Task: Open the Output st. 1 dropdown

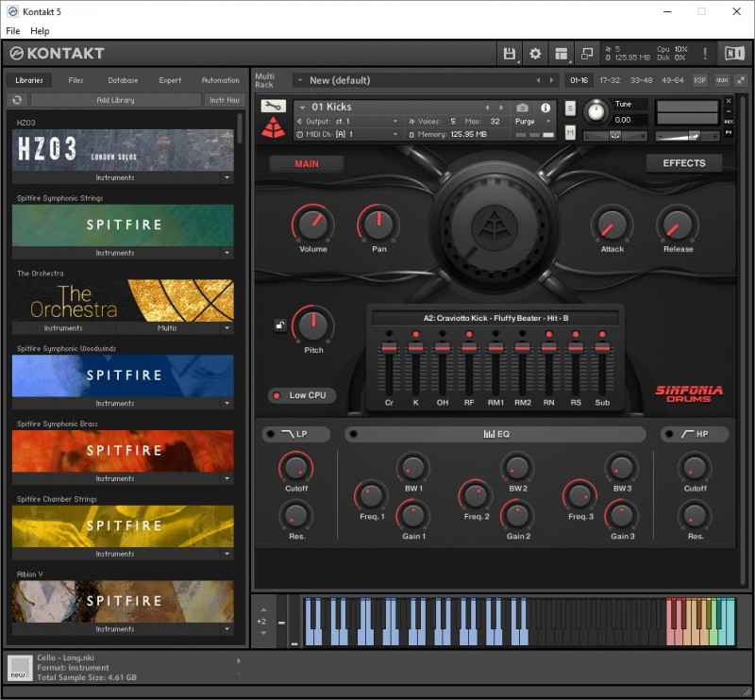Action: coord(347,122)
